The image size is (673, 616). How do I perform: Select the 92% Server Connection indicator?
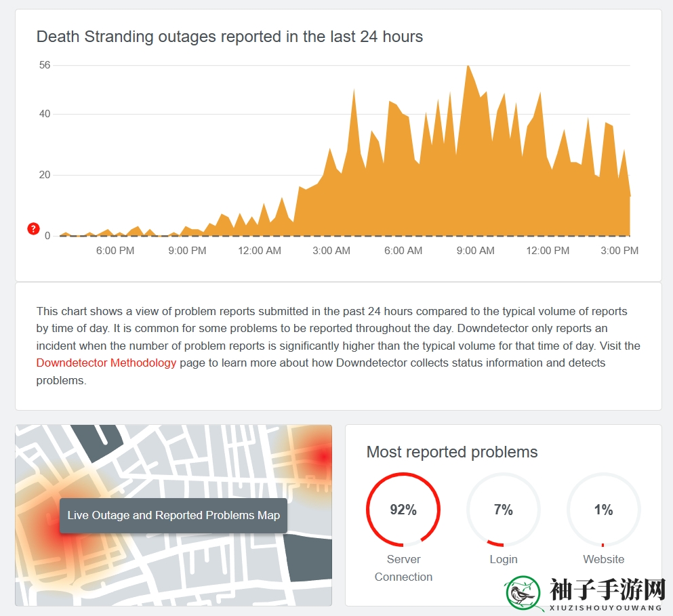coord(403,510)
